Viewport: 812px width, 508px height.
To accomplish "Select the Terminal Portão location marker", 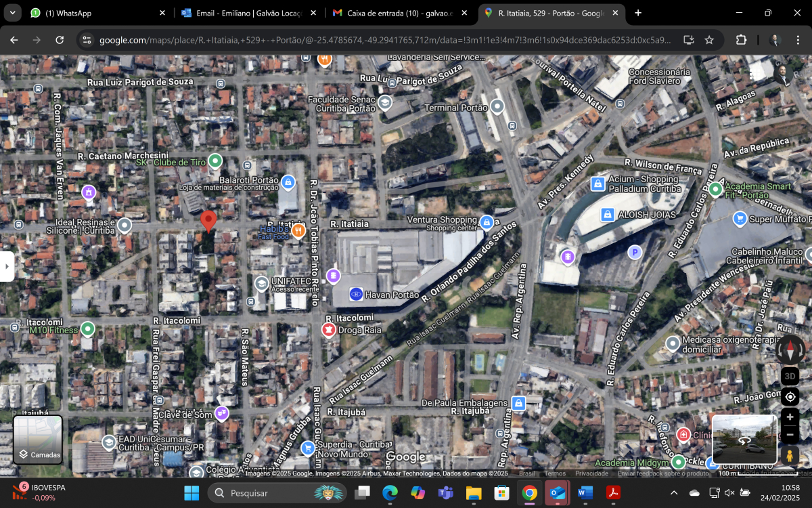I will click(x=497, y=106).
